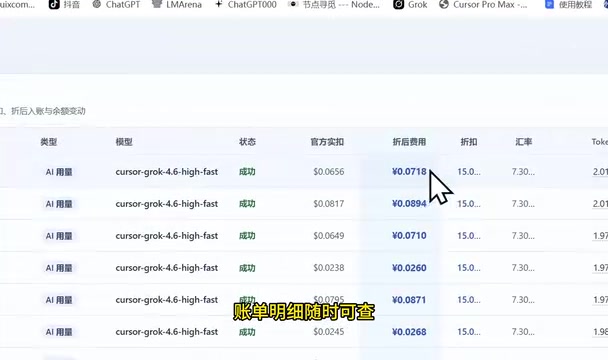Click exchange rate 7.30... in the ¥0.0894 row
Image resolution: width=608 pixels, height=360 pixels.
[x=523, y=204]
